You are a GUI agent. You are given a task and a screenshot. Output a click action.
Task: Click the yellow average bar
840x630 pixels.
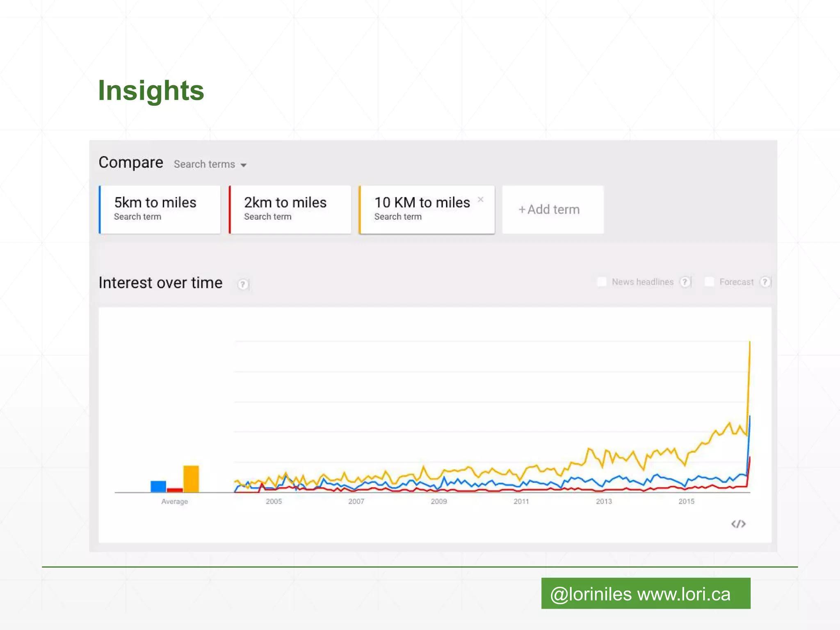191,479
